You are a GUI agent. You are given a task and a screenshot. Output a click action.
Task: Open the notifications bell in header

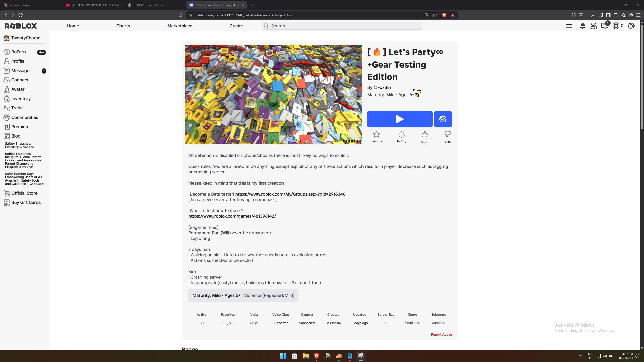pyautogui.click(x=583, y=26)
